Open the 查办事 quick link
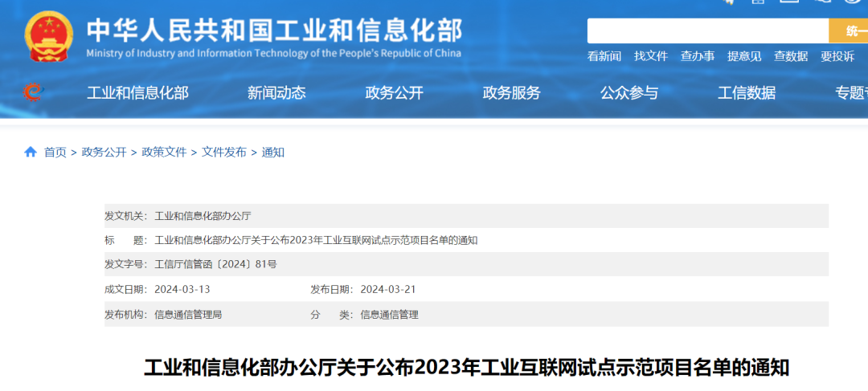The image size is (868, 391). click(x=698, y=56)
